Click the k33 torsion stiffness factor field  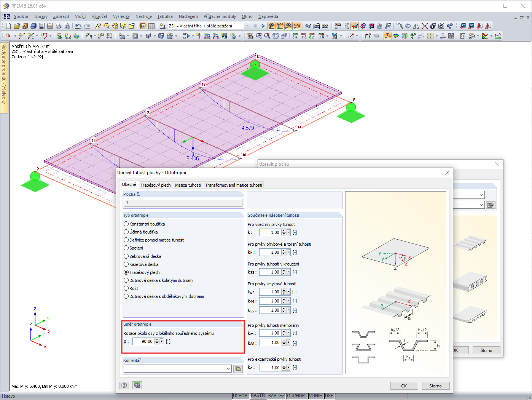point(270,272)
